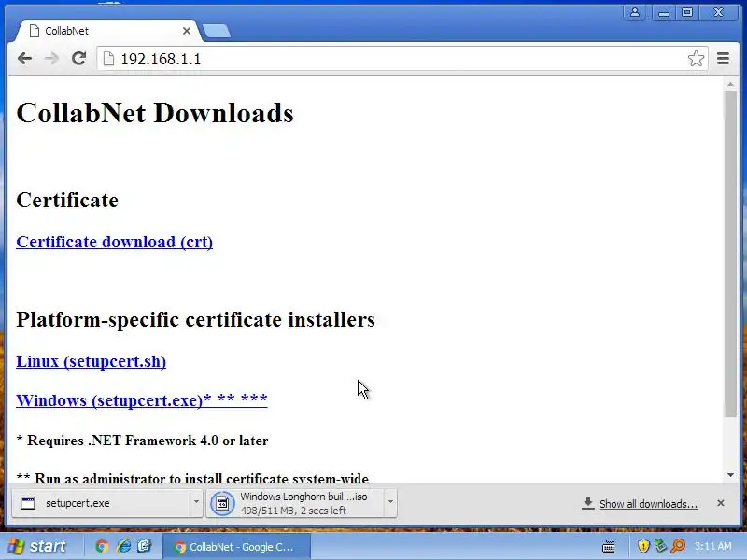Download the Linux setupcert.sh installer

91,361
